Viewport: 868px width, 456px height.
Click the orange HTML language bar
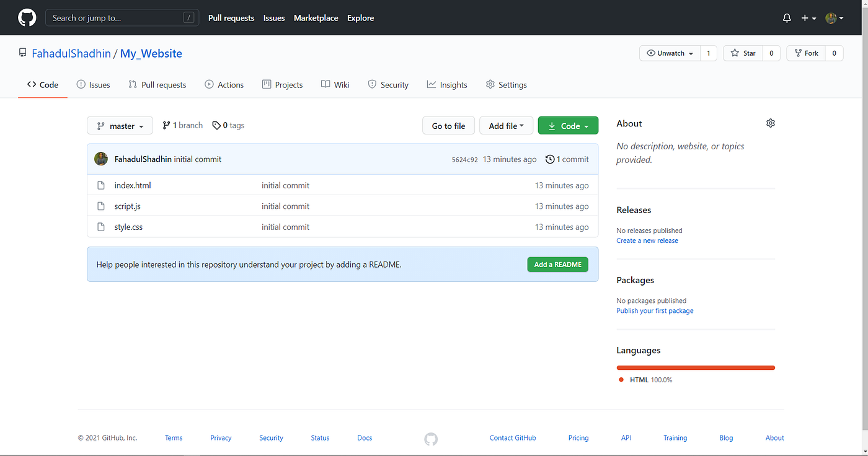click(696, 368)
